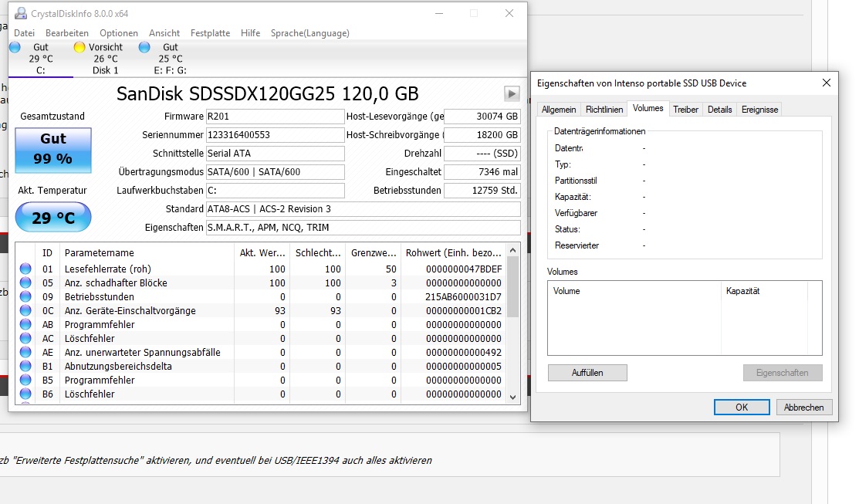
Task: Open the Festplatte menu
Action: 211,33
